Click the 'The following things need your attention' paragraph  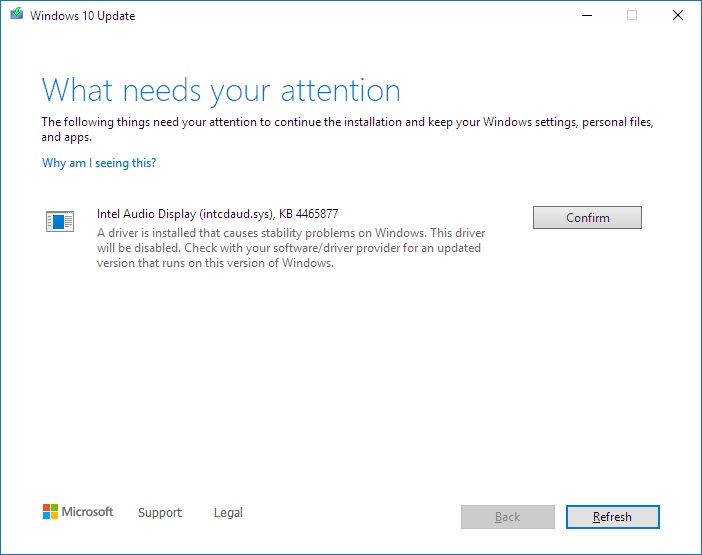pyautogui.click(x=347, y=129)
